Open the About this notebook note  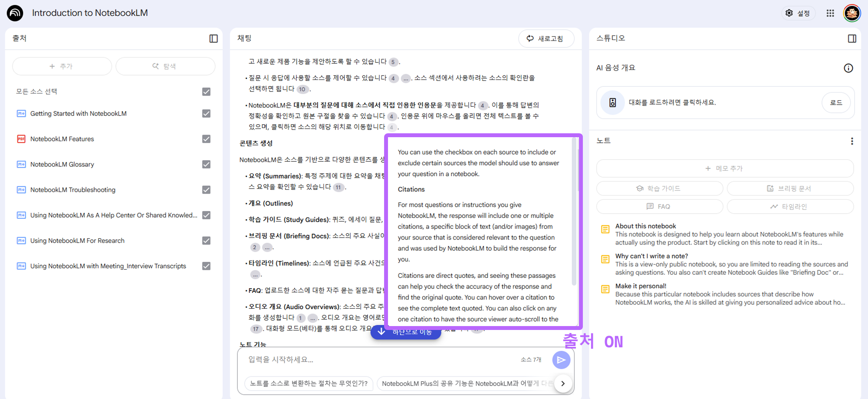click(x=729, y=234)
